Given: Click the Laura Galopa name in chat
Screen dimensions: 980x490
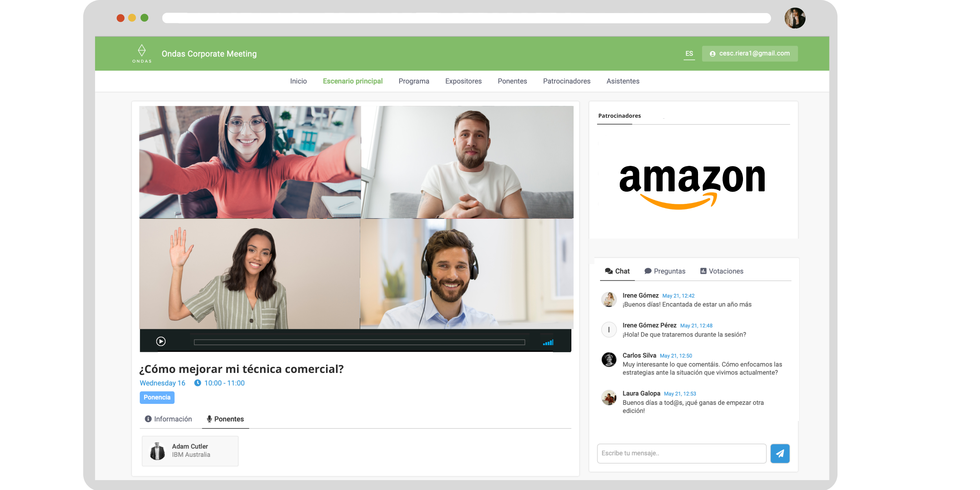Looking at the screenshot, I should (641, 393).
